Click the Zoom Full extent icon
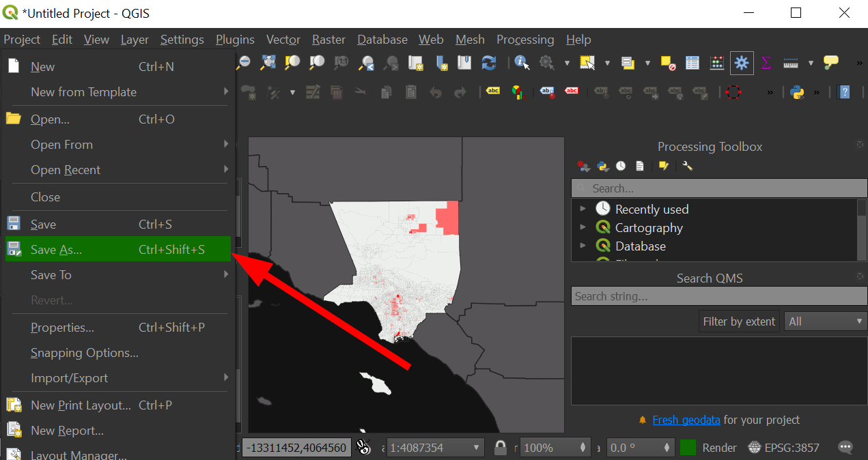This screenshot has width=868, height=460. coord(268,63)
